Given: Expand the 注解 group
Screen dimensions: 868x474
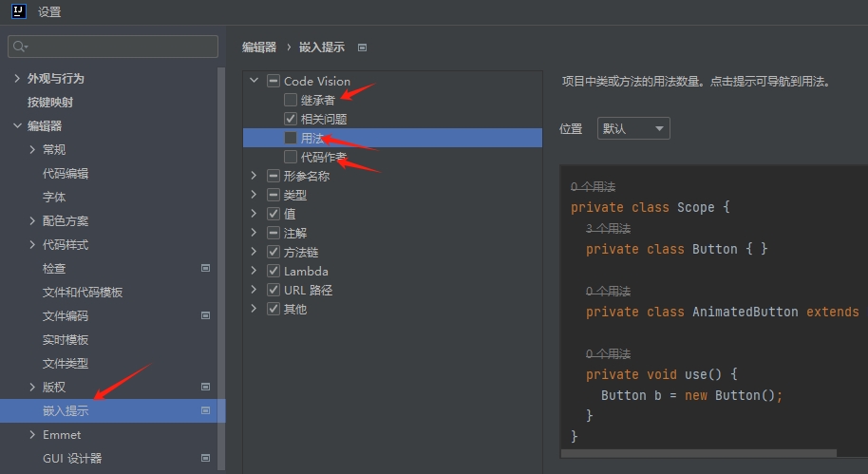Looking at the screenshot, I should click(255, 233).
